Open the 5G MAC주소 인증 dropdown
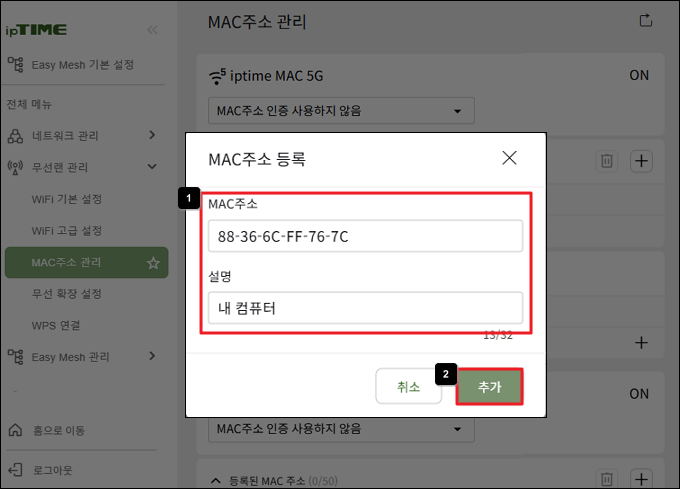Screen dimensions: 680x489 [341, 111]
